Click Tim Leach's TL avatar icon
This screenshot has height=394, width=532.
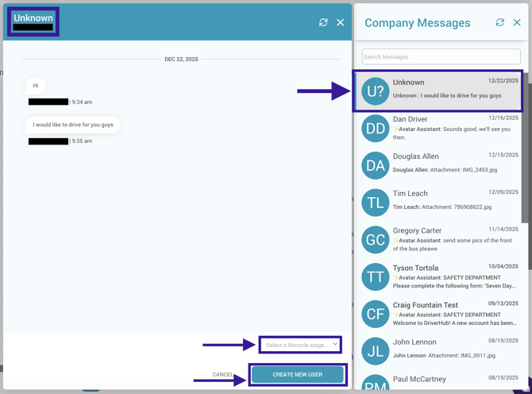coord(375,203)
